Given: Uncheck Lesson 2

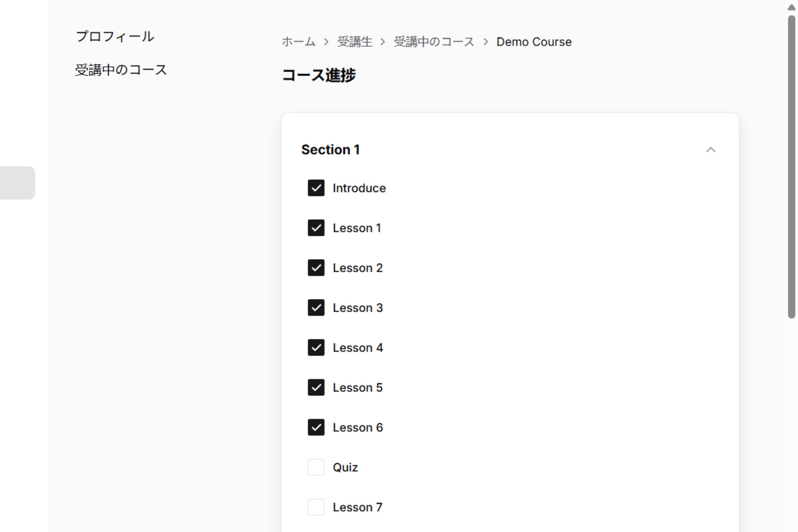Looking at the screenshot, I should (x=316, y=268).
